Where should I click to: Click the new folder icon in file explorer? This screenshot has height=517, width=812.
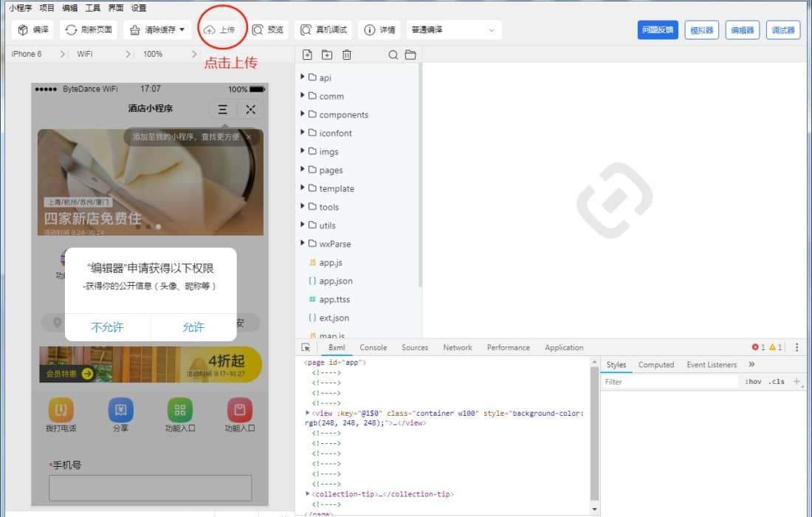point(327,55)
